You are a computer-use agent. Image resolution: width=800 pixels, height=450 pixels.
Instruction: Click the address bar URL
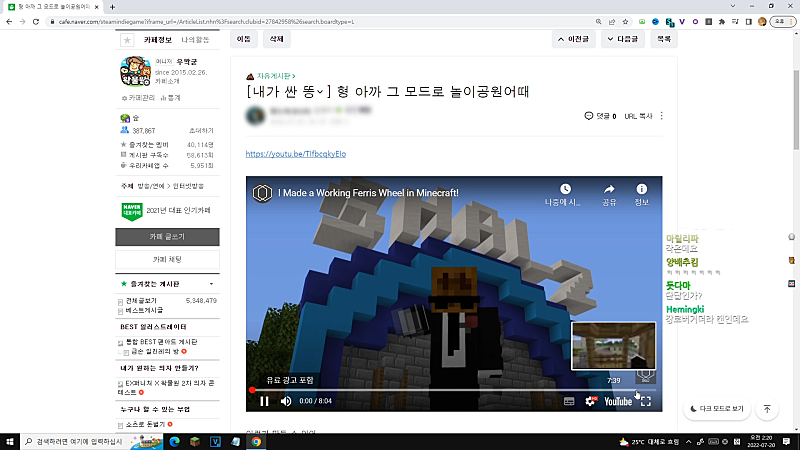tap(206, 22)
